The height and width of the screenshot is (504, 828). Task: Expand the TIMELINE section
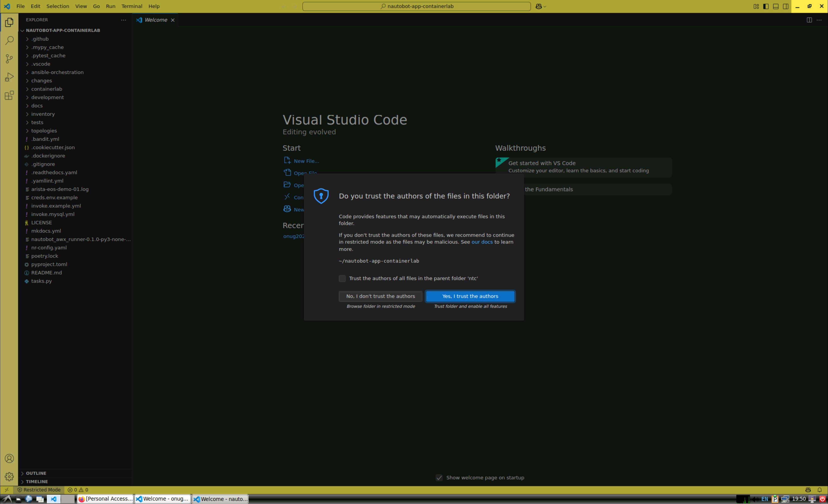[x=37, y=481]
